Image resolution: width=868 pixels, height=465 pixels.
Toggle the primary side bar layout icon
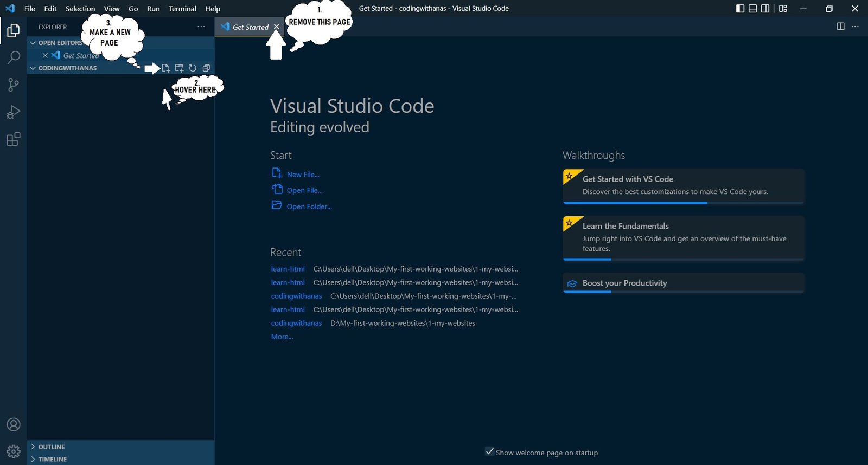coord(740,9)
